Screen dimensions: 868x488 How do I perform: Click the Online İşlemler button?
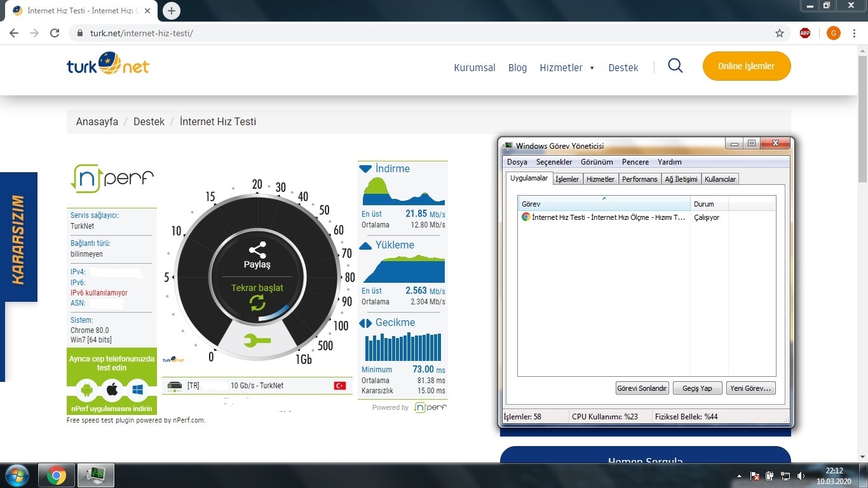click(x=747, y=66)
